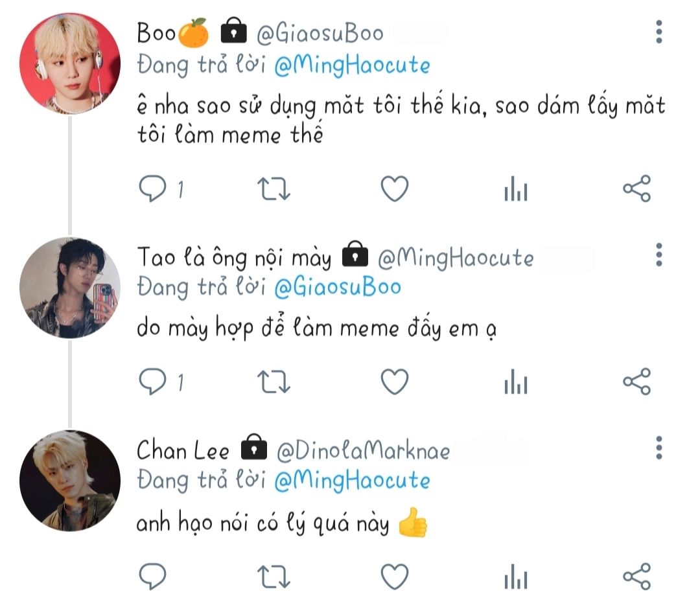Share the 'do mày hợp để làm meme' reply
This screenshot has height=596, width=700.
pyautogui.click(x=636, y=382)
